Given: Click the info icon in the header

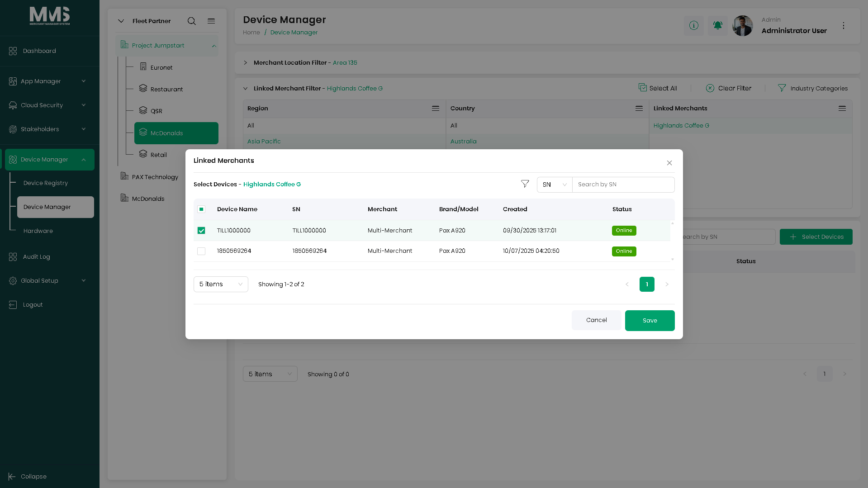Looking at the screenshot, I should point(693,25).
